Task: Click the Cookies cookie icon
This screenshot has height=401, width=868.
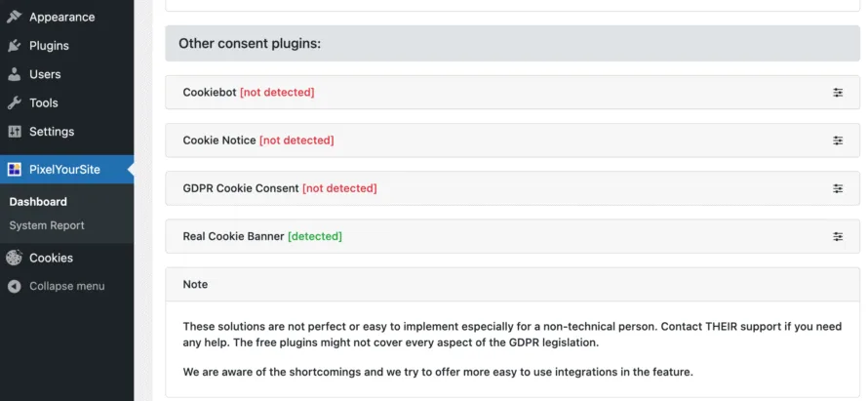Action: click(14, 258)
